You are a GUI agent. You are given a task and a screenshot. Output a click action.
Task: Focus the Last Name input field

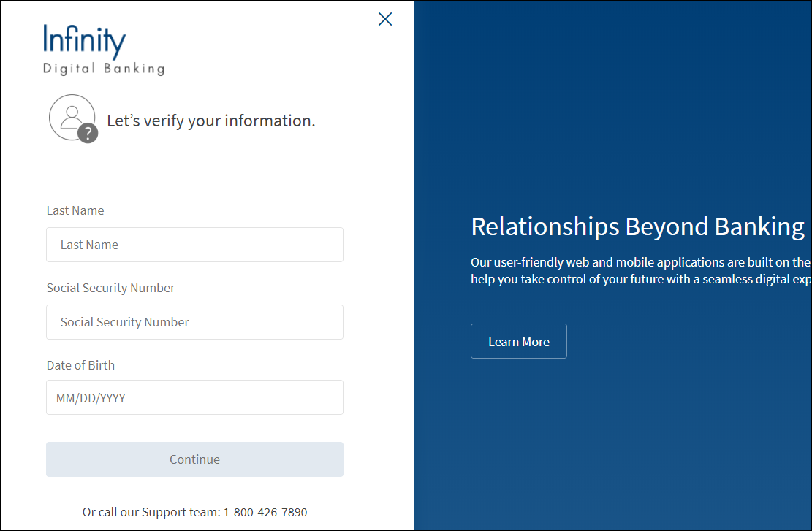click(194, 245)
